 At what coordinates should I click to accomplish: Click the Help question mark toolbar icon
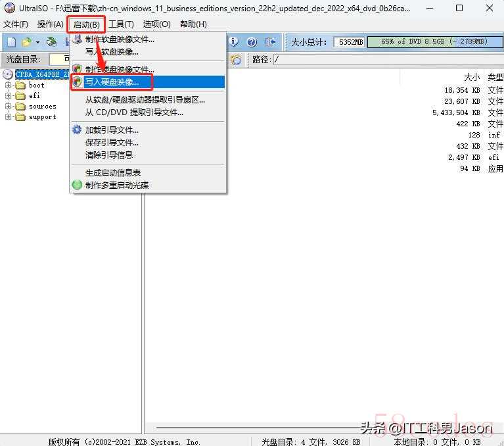click(252, 42)
